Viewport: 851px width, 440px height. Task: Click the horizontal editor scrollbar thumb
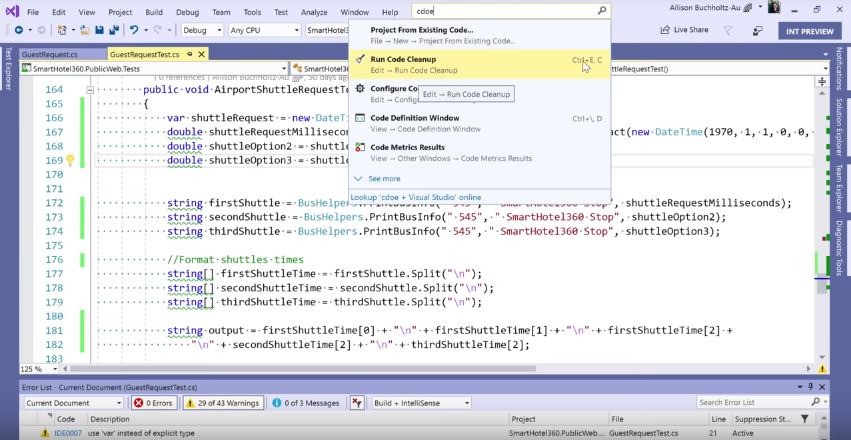click(303, 369)
